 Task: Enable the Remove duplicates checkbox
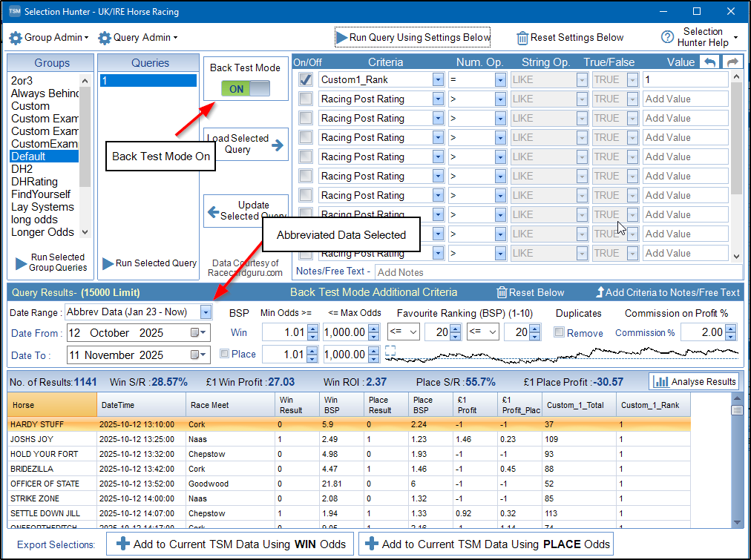click(560, 333)
